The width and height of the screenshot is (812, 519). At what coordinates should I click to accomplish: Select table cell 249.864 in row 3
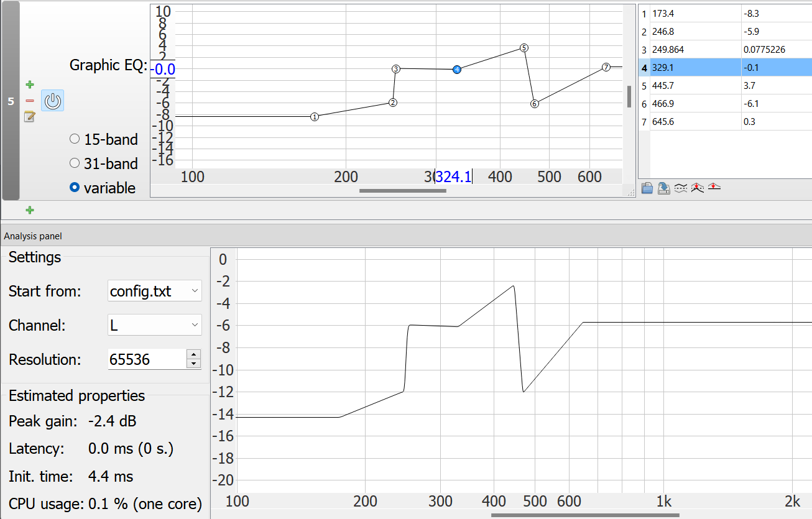point(695,49)
